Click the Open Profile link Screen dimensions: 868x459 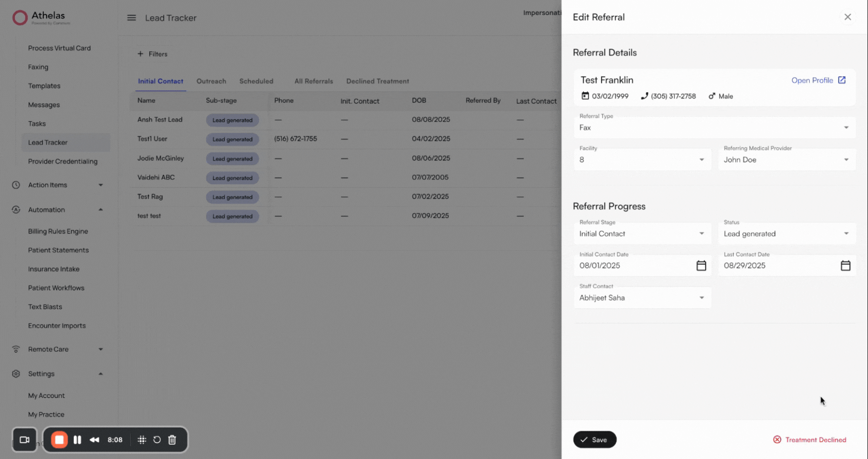(818, 80)
